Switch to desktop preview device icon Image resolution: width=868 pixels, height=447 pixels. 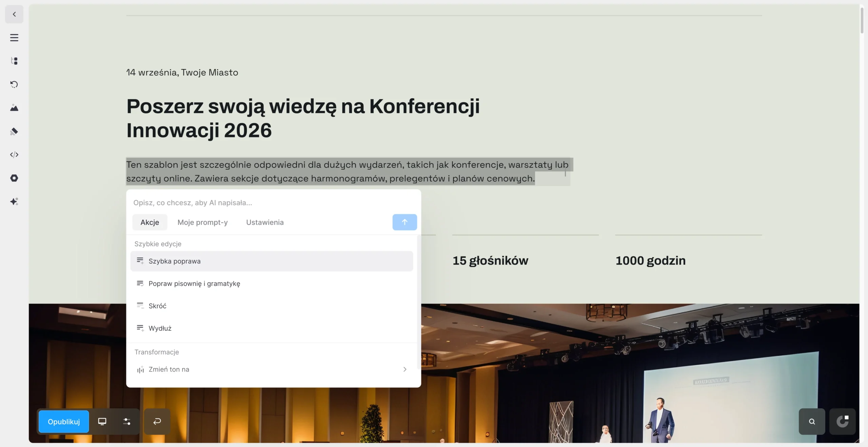click(x=102, y=422)
